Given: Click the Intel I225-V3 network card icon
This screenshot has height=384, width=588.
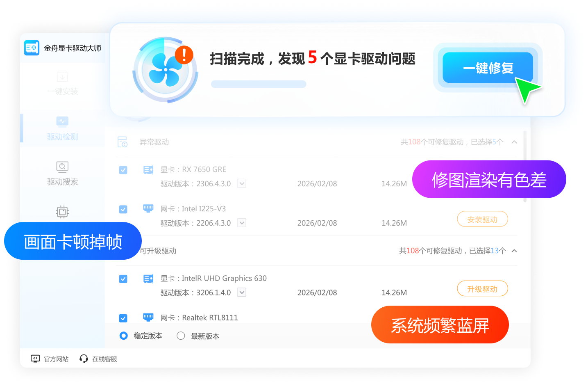Looking at the screenshot, I should (148, 208).
